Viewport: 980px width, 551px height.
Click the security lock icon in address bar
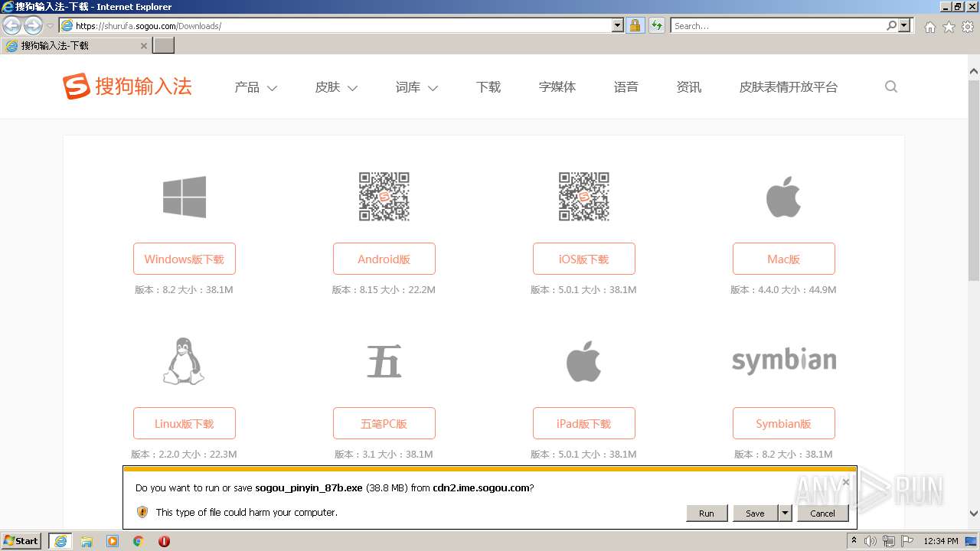pyautogui.click(x=635, y=25)
